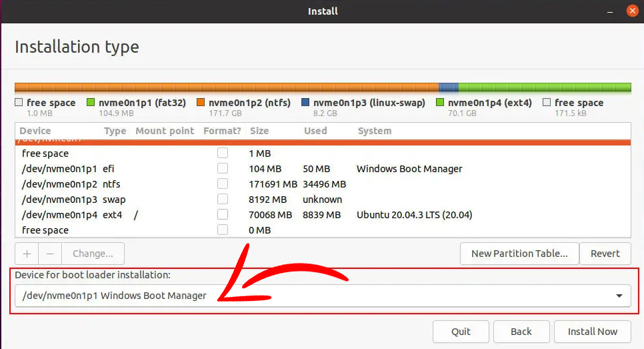Viewport: 644px width, 349px height.
Task: Toggle format checkbox for /dev/nvme0n1p4 ext4
Action: [223, 215]
